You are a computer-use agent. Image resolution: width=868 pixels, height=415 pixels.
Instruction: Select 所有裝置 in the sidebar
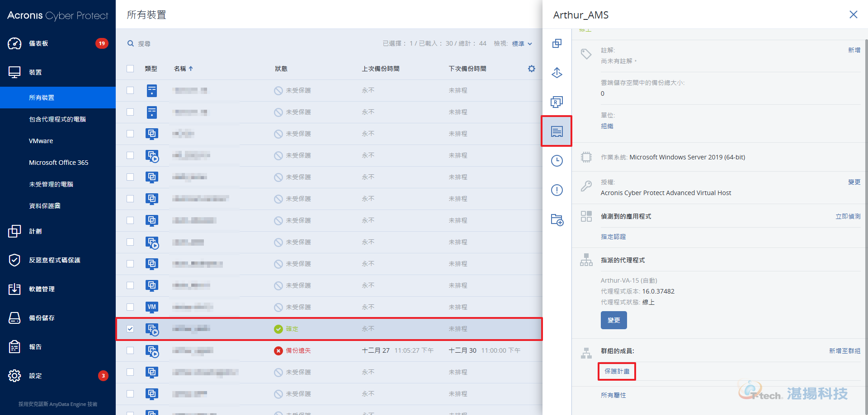(58, 98)
